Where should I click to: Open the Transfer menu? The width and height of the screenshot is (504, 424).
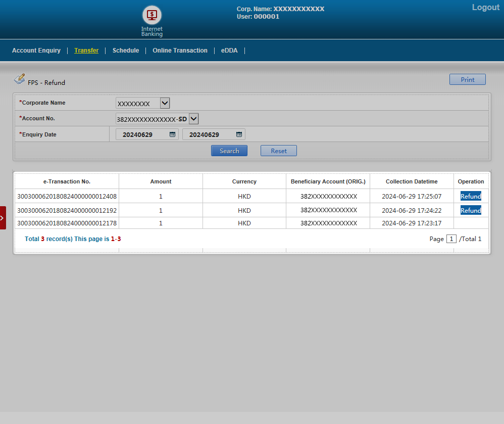click(86, 51)
